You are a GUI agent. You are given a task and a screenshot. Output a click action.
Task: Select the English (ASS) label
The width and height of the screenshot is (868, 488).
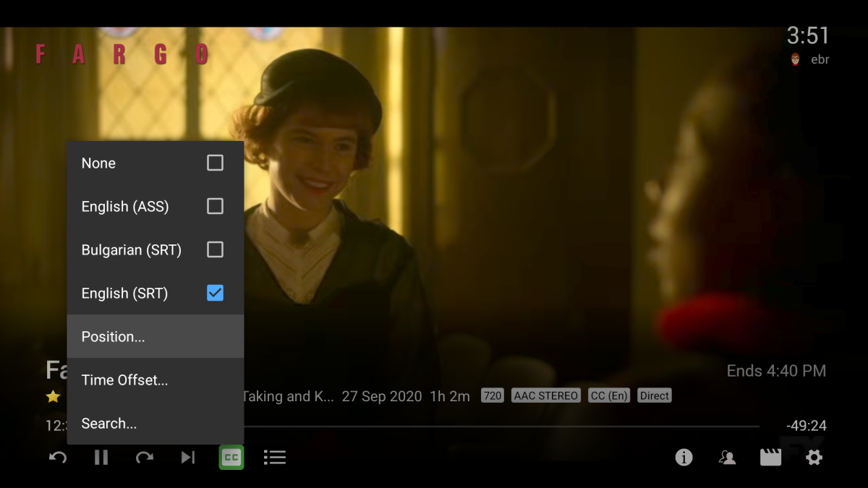tap(125, 207)
